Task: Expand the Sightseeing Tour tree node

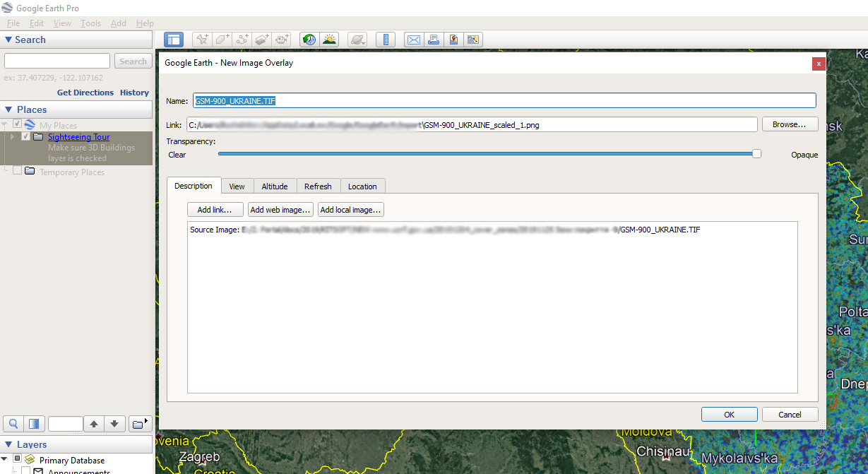Action: pyautogui.click(x=13, y=136)
